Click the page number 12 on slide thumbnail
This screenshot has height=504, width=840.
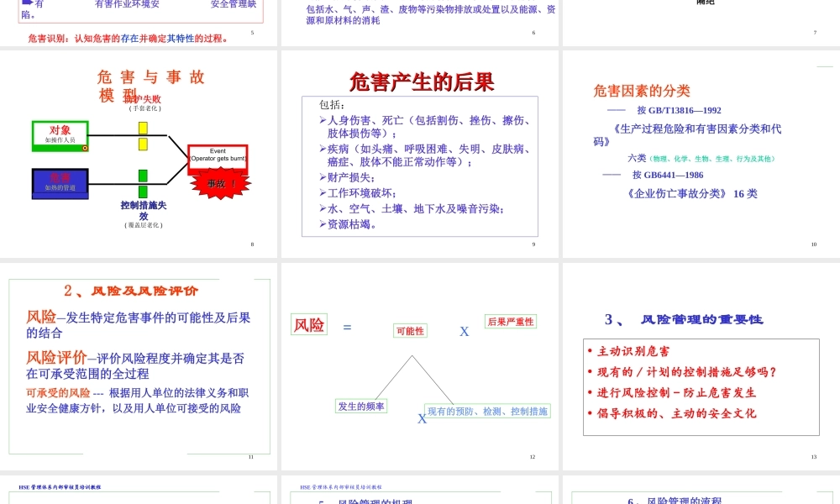tap(532, 454)
